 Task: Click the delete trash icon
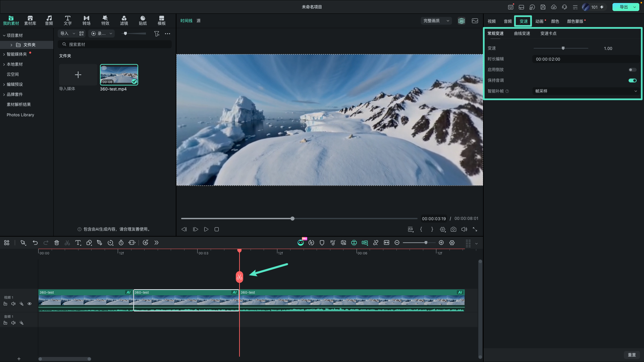pyautogui.click(x=57, y=243)
